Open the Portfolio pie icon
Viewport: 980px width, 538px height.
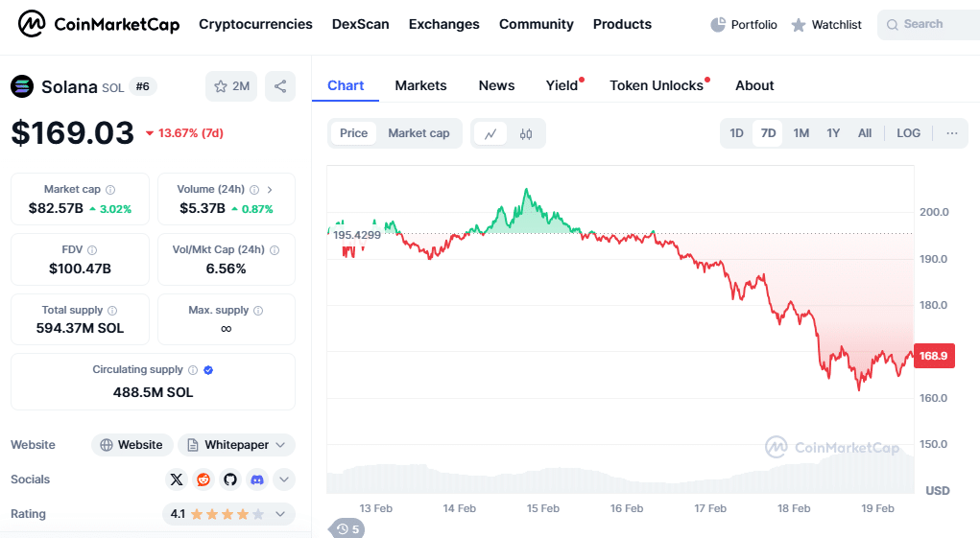tap(718, 25)
